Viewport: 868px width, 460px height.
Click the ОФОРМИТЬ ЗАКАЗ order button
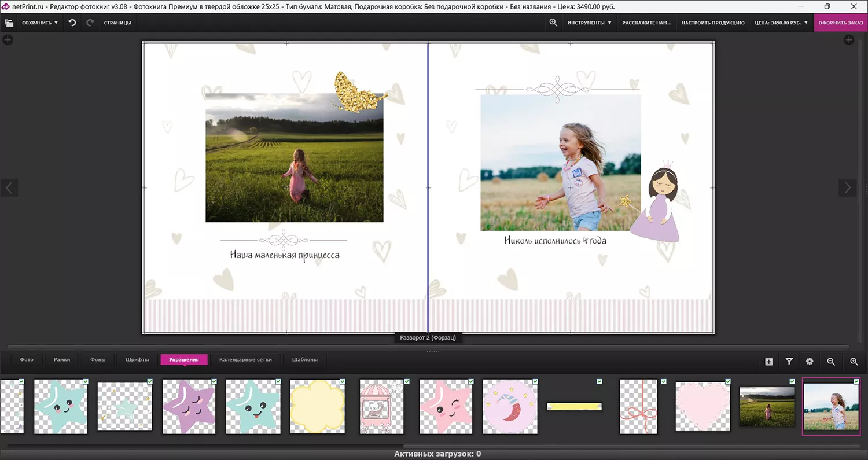click(x=841, y=23)
